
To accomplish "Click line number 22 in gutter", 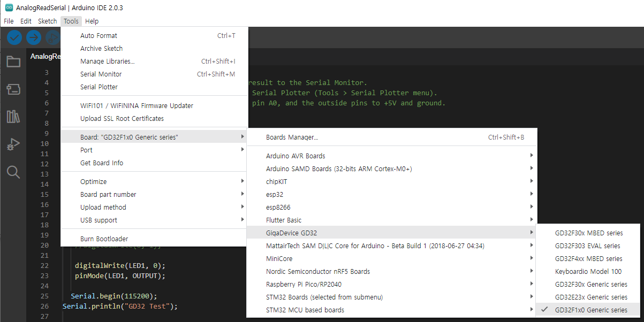I will (x=44, y=266).
